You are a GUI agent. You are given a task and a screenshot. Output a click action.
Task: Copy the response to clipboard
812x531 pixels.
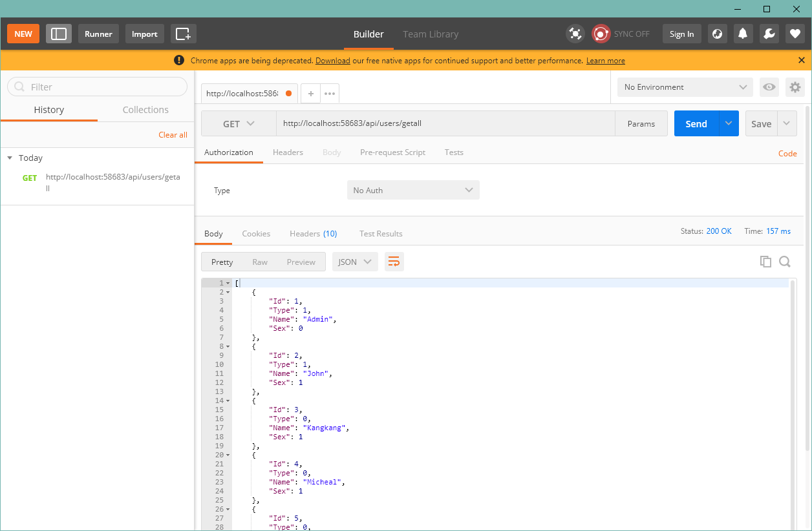coord(765,262)
